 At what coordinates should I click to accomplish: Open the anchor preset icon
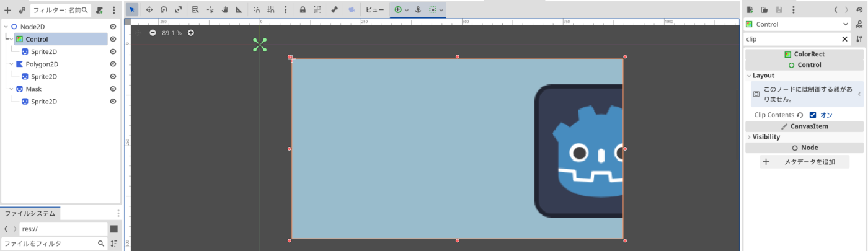pyautogui.click(x=418, y=10)
